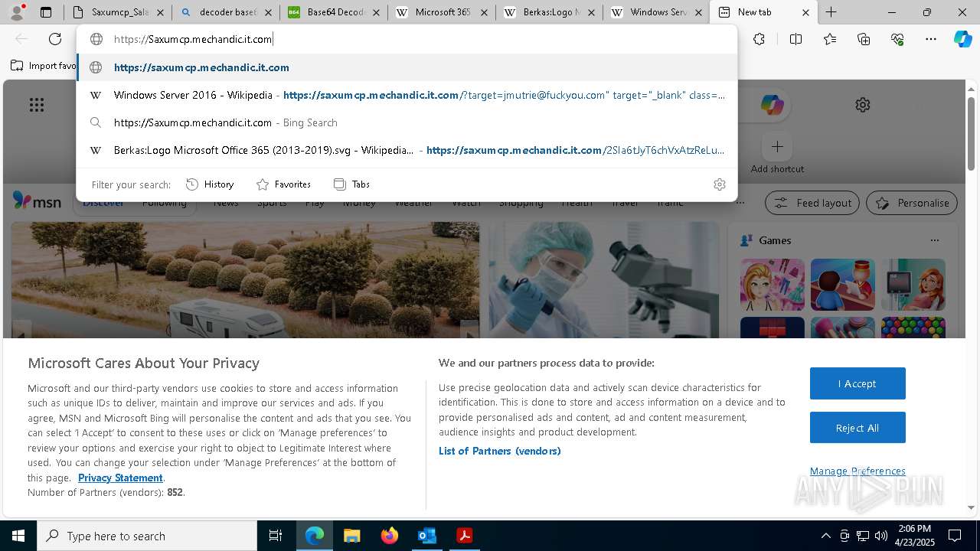
Task: Open the volume speaker tray icon
Action: 881,536
